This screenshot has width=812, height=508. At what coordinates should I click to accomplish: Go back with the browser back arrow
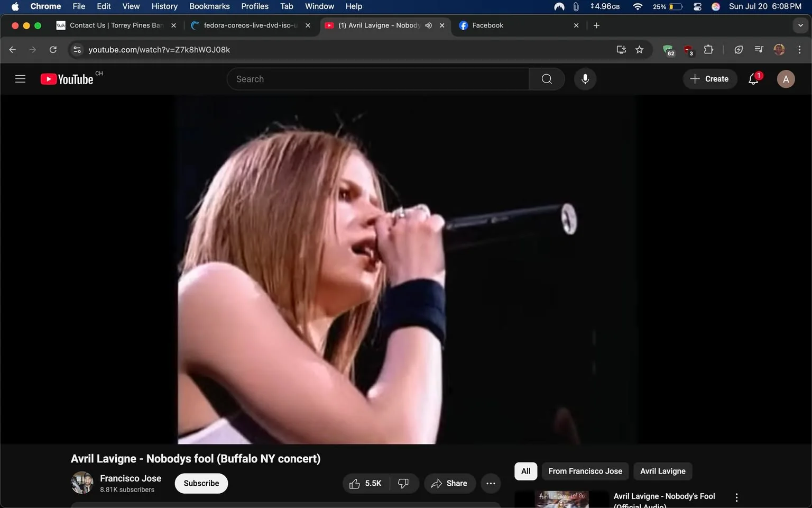pyautogui.click(x=13, y=50)
